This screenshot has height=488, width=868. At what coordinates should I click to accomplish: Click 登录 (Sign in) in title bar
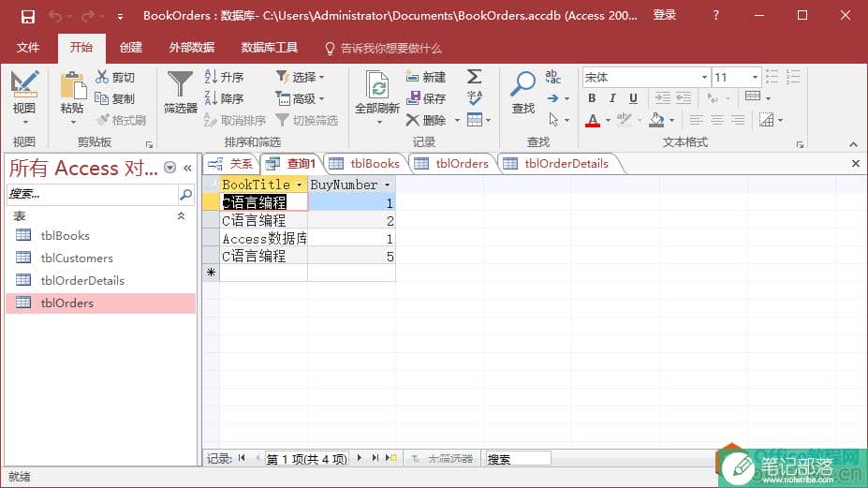[x=664, y=16]
